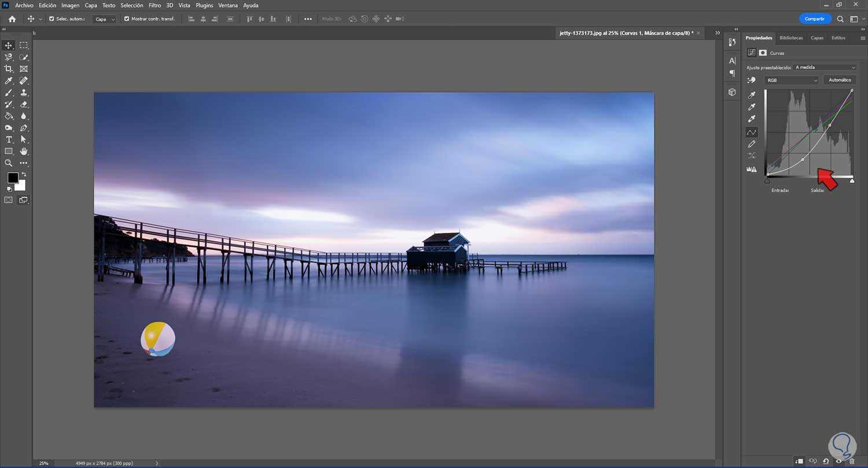The height and width of the screenshot is (468, 868).
Task: Click the Automático button
Action: (x=840, y=80)
